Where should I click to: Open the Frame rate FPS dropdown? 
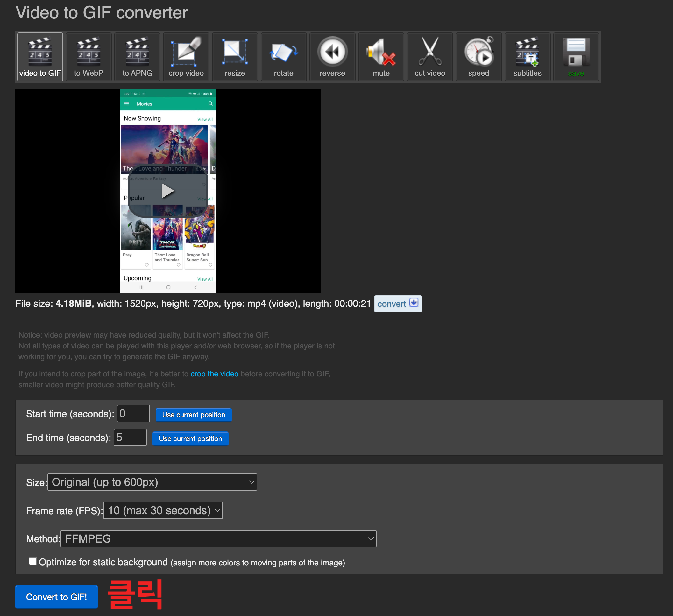pos(163,511)
